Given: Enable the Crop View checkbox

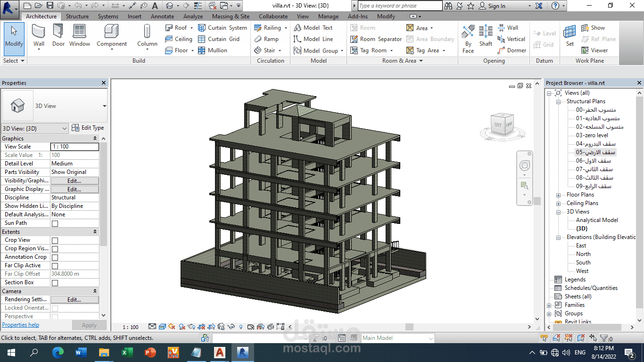Looking at the screenshot, I should pos(55,240).
